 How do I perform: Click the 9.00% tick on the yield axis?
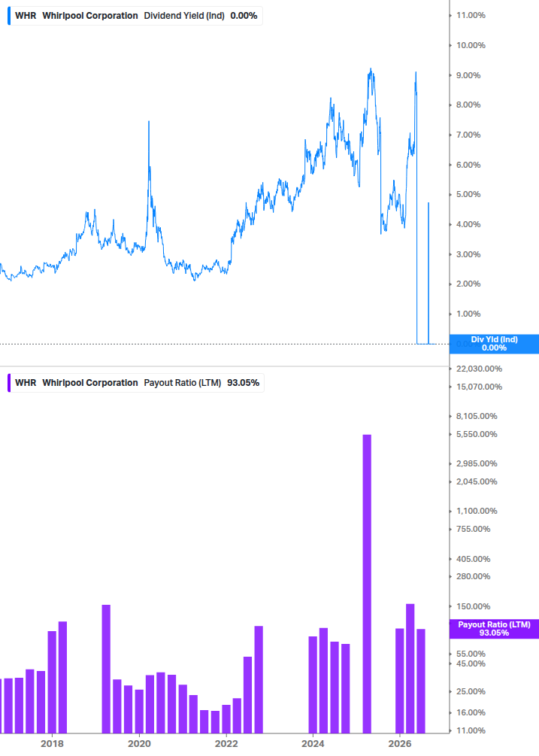coord(468,75)
